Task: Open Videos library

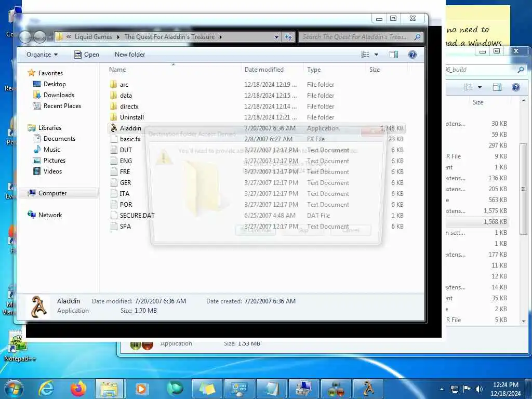Action: [52, 171]
